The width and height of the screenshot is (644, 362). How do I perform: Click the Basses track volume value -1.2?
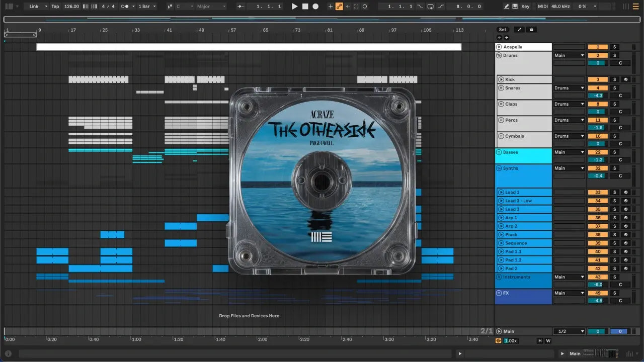coord(598,160)
